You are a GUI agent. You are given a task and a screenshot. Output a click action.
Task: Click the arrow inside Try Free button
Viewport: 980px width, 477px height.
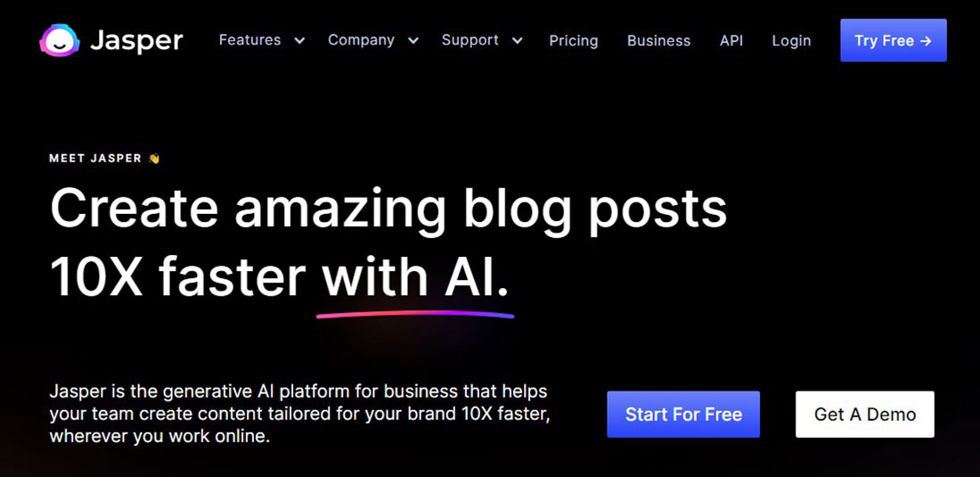926,40
